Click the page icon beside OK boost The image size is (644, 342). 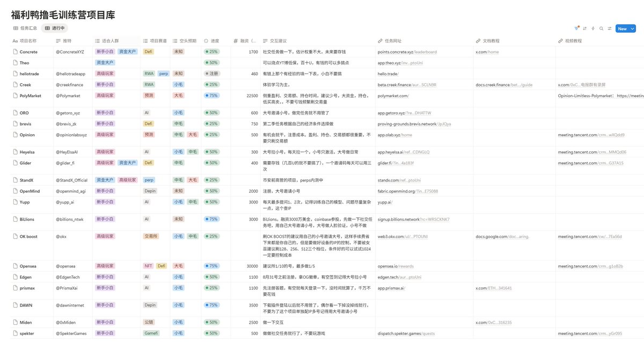point(15,236)
